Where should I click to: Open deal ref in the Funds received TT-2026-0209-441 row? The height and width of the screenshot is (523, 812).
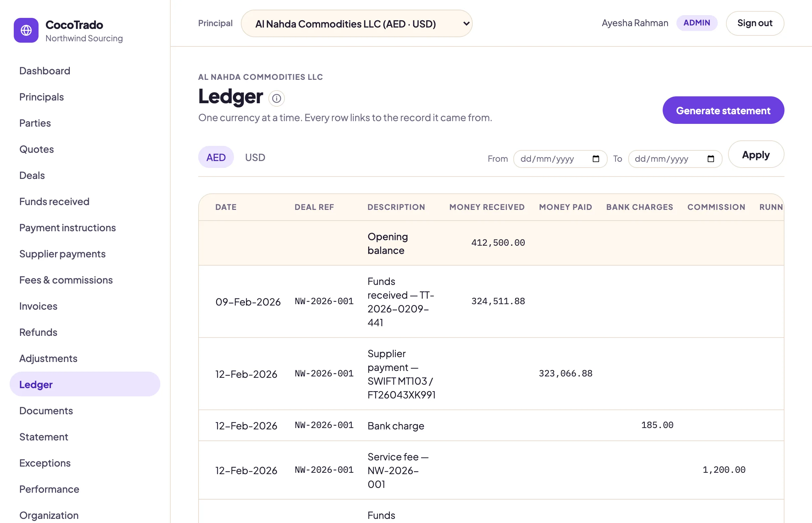coord(324,301)
